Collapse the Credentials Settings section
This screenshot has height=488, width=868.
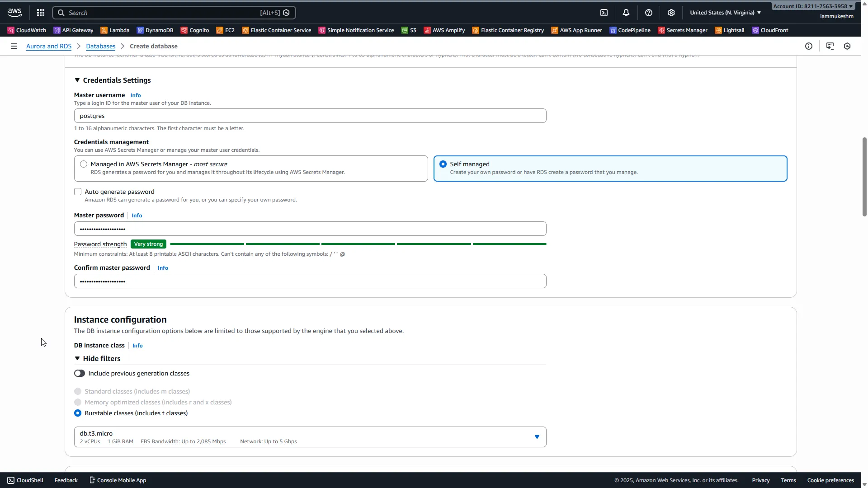point(77,80)
